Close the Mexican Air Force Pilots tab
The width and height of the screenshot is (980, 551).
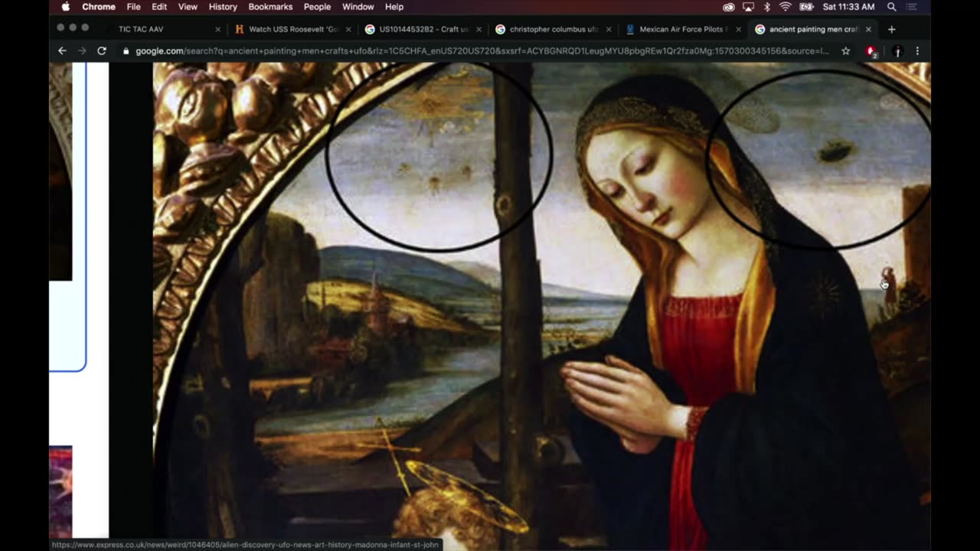pos(739,29)
